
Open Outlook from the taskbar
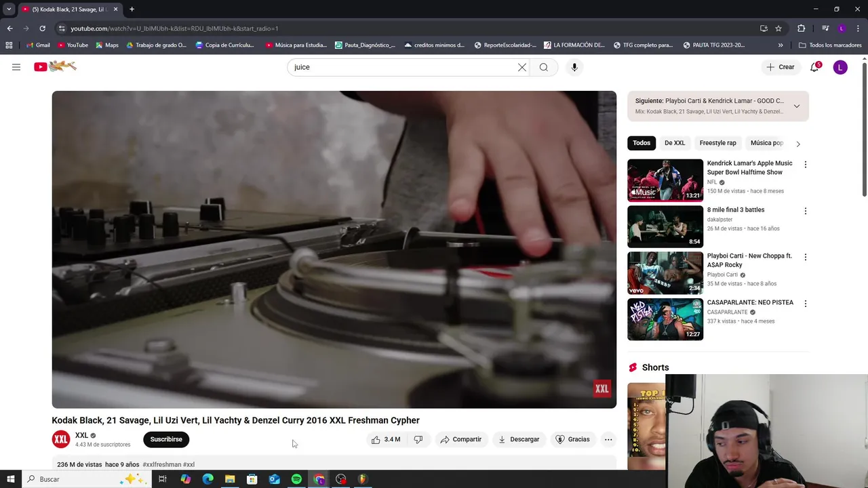[x=274, y=479]
